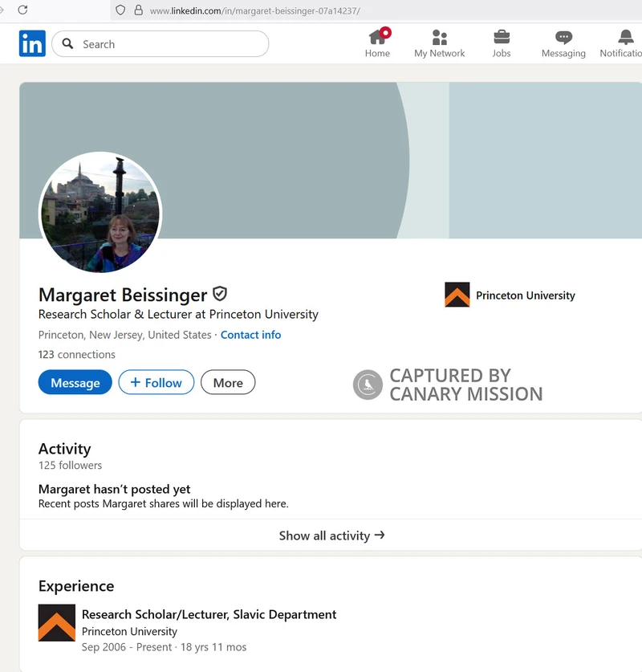Open the Home tab
This screenshot has width=642, height=672.
coord(377,43)
